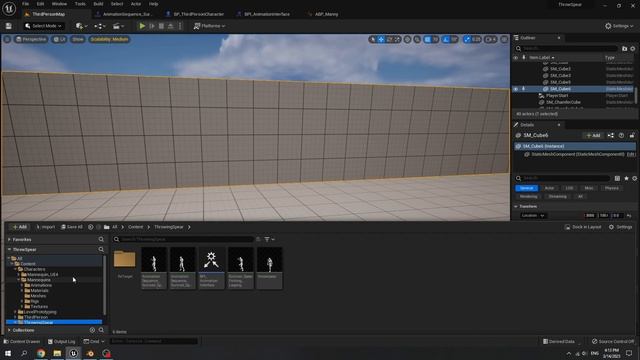Click the Scalability: Medium warning button
Screen dimensions: 640x360
tap(109, 39)
